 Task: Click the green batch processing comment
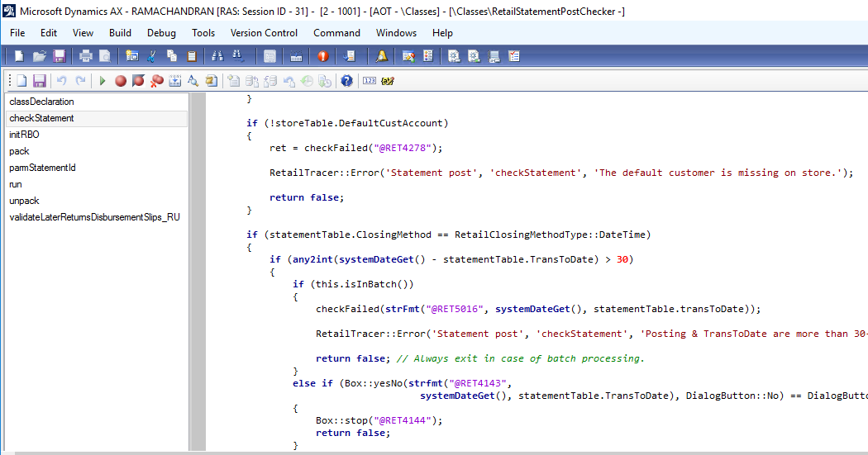tap(520, 358)
